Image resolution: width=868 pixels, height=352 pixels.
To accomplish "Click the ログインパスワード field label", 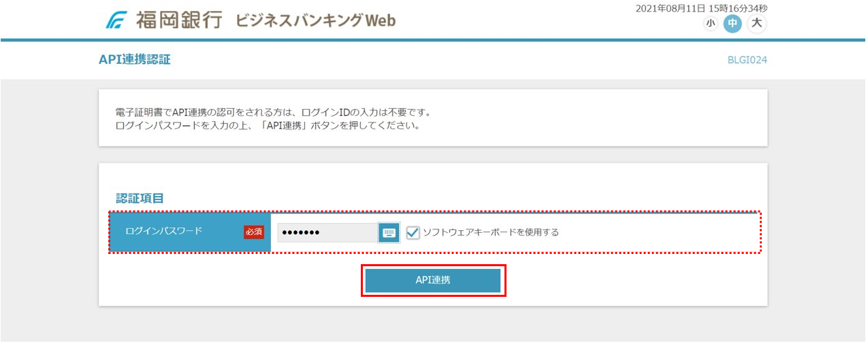I will 164,231.
